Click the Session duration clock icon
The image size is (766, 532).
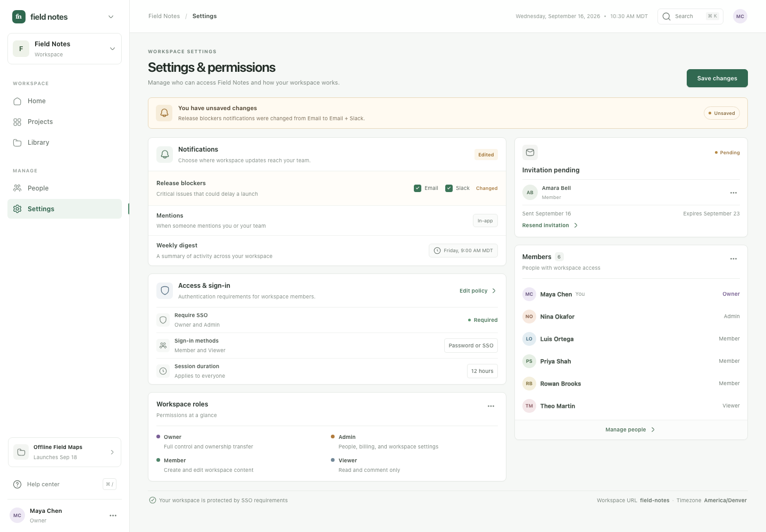pyautogui.click(x=163, y=371)
